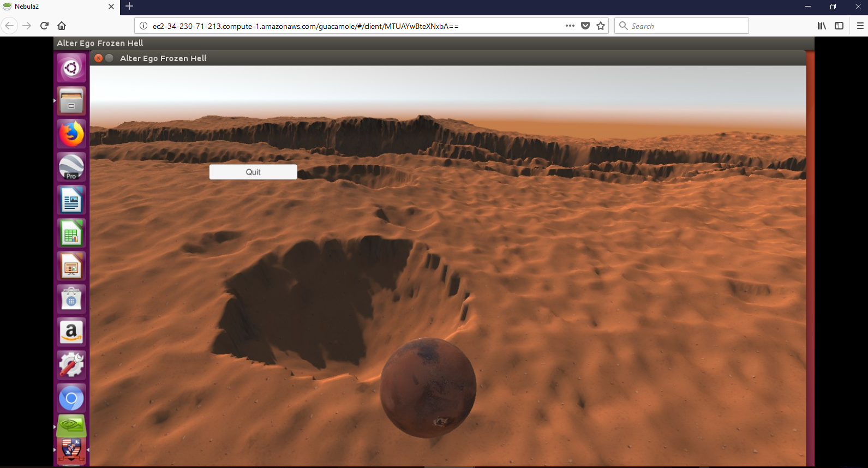This screenshot has width=868, height=468.
Task: Open a new browser tab
Action: (129, 6)
